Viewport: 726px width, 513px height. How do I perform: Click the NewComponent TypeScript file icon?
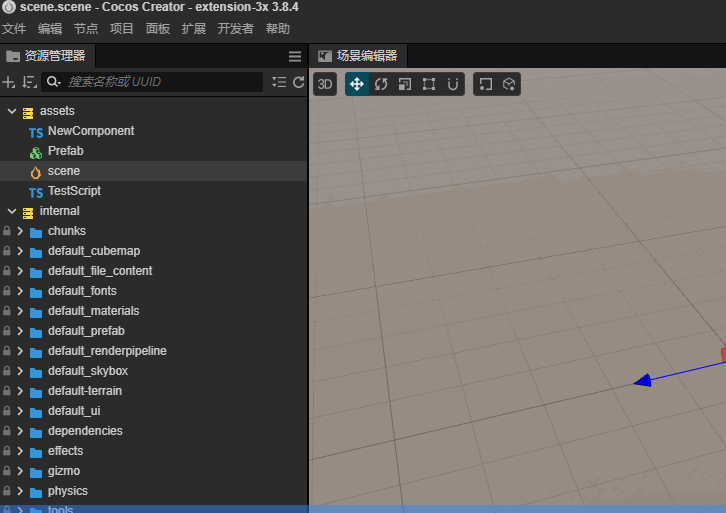(x=36, y=133)
